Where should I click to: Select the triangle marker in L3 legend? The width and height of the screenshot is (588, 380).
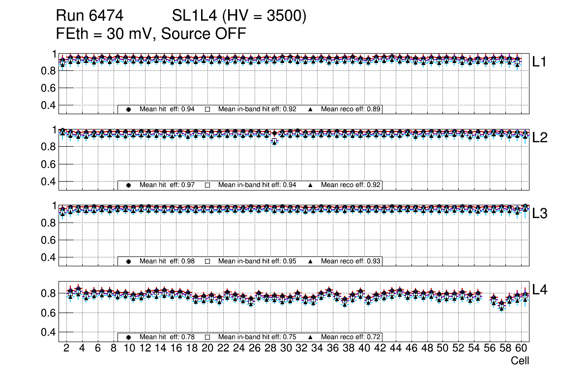[311, 261]
